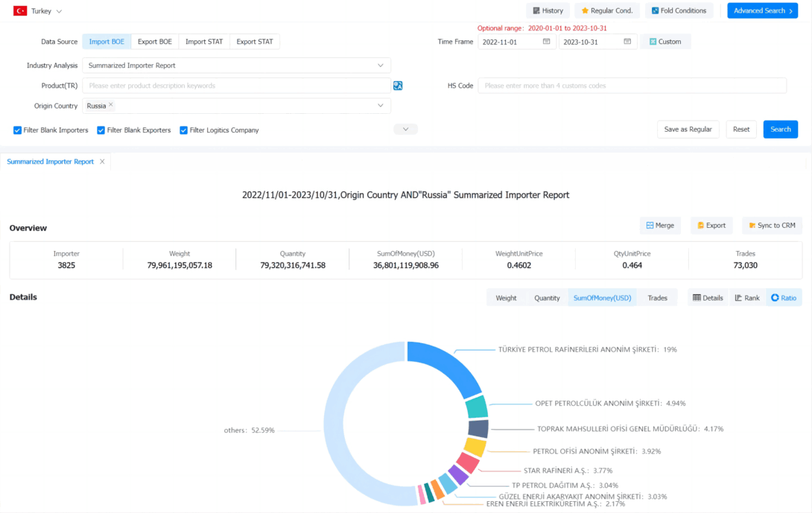Switch to Rank chart view

pos(746,298)
